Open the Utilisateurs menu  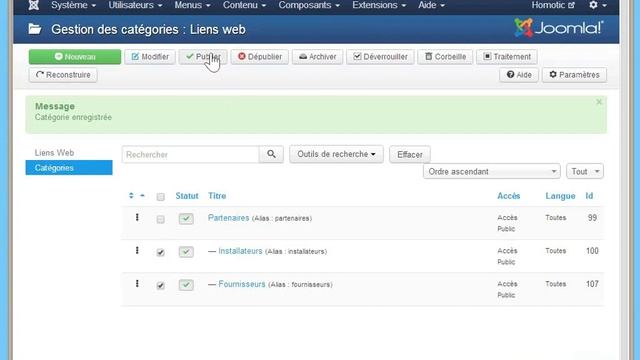pyautogui.click(x=135, y=5)
